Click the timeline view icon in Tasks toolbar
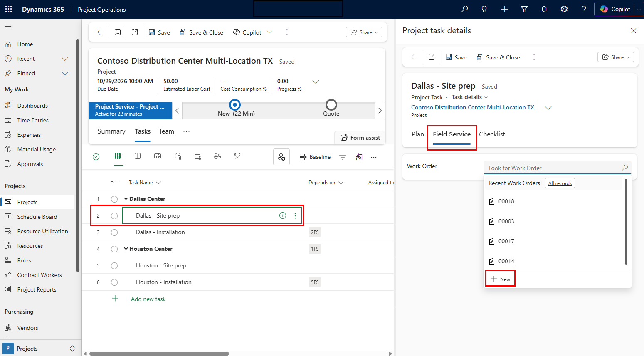This screenshot has width=644, height=356. point(158,156)
